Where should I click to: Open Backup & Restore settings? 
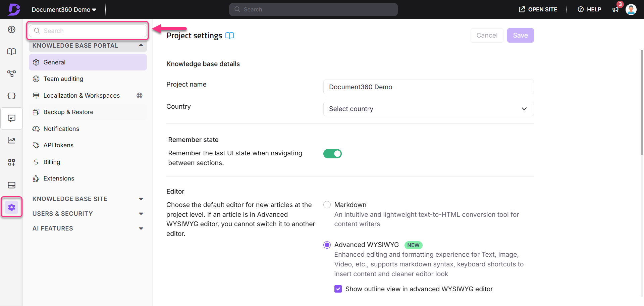pos(88,112)
